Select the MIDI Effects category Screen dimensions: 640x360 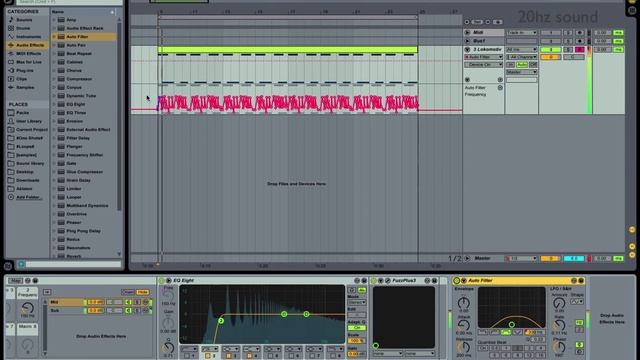[29, 53]
